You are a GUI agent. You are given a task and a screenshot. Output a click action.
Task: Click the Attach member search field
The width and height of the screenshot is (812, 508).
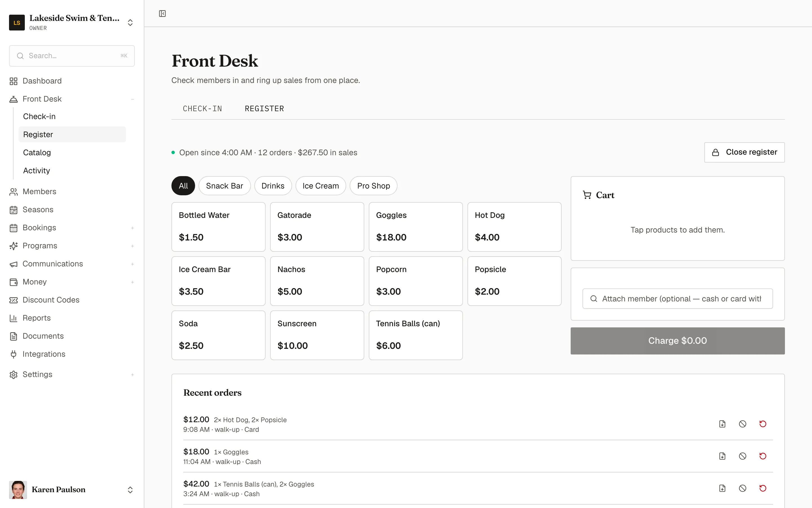pos(678,299)
